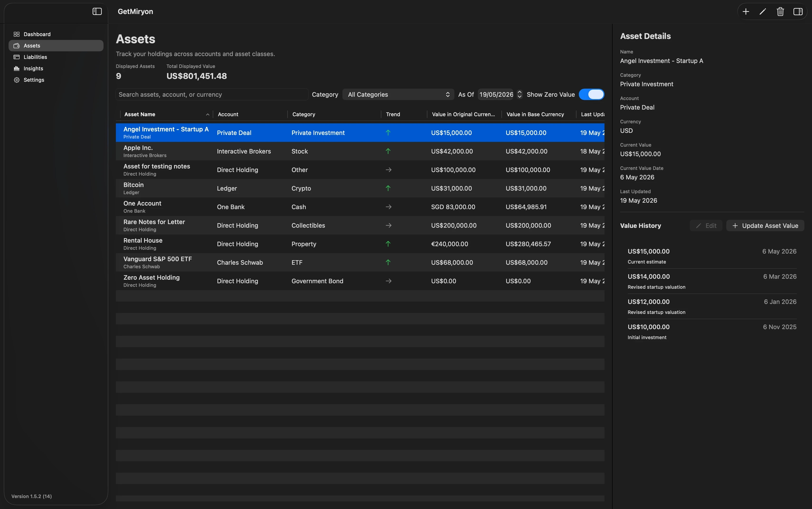
Task: Click the Value History Edit button
Action: point(706,226)
